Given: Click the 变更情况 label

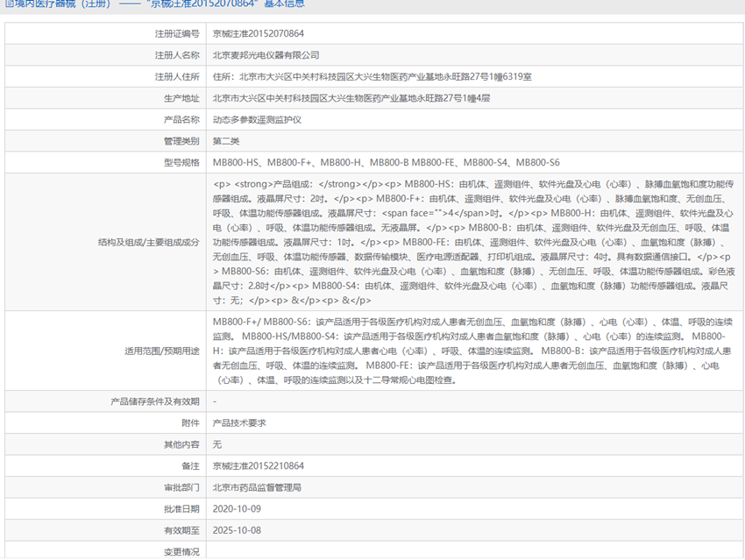Looking at the screenshot, I should click(181, 552).
